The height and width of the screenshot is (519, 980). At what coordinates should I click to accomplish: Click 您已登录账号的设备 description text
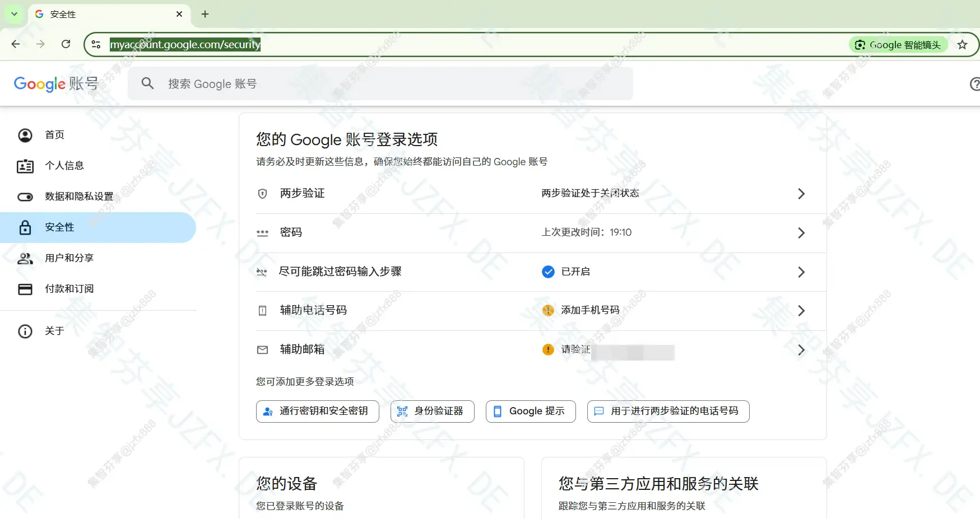click(300, 506)
